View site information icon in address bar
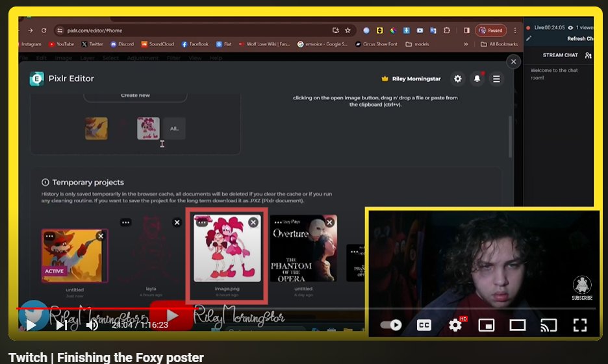This screenshot has width=608, height=364. (x=60, y=30)
